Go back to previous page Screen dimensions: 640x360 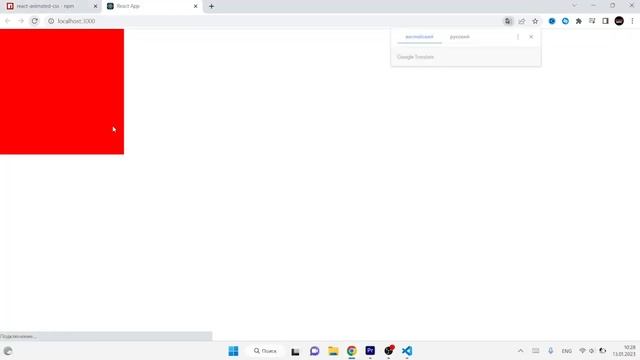tap(7, 21)
